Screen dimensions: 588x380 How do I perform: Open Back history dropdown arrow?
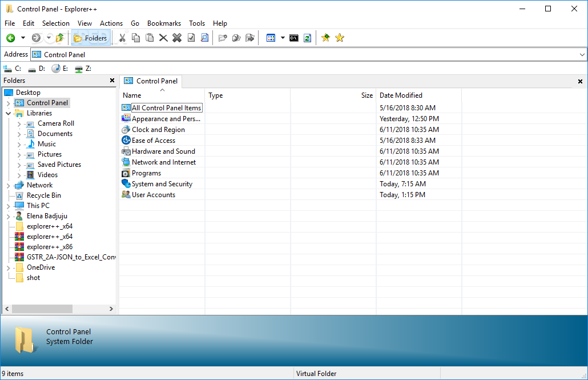23,38
